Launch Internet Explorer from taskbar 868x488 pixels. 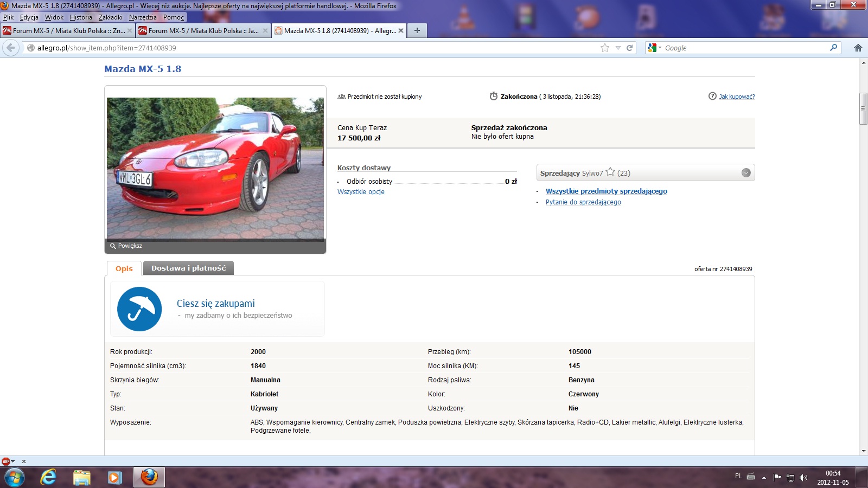point(48,478)
